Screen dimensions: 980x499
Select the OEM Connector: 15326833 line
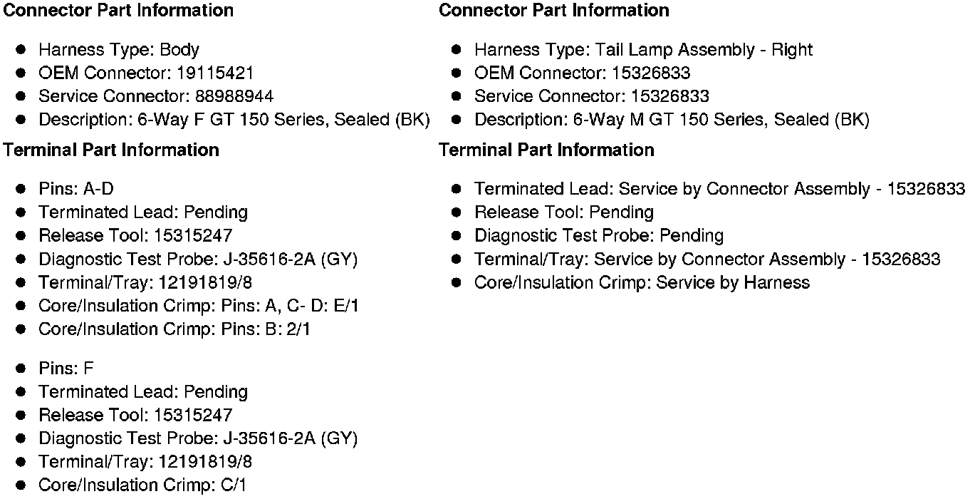[582, 73]
